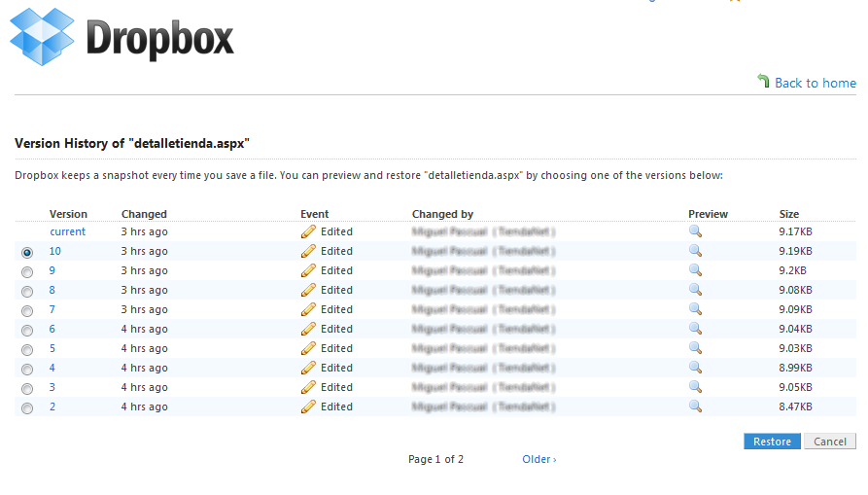Open version 9 link

[x=52, y=270]
